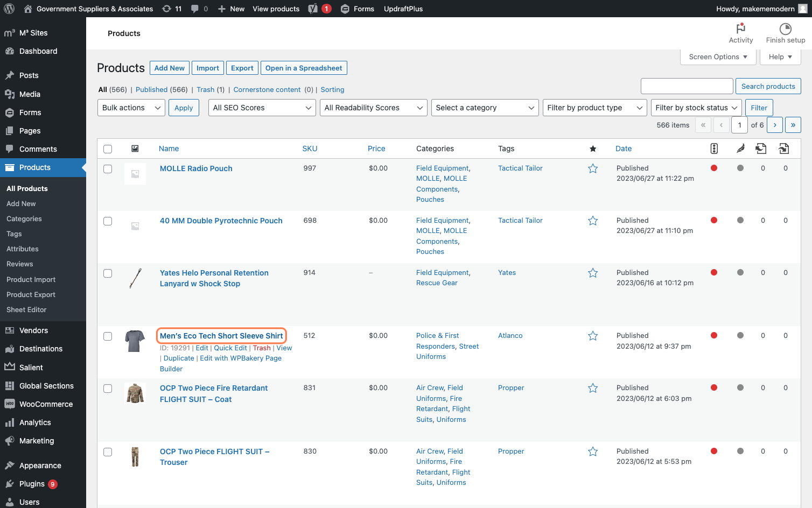812x508 pixels.
Task: Check the MOLLE Radio Pouch row checkbox
Action: 108,169
